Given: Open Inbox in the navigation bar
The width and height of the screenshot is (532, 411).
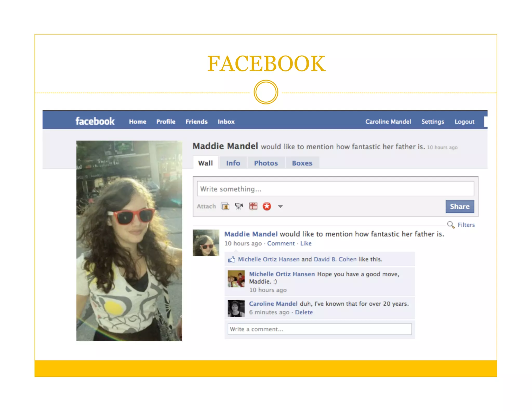Looking at the screenshot, I should click(x=226, y=122).
